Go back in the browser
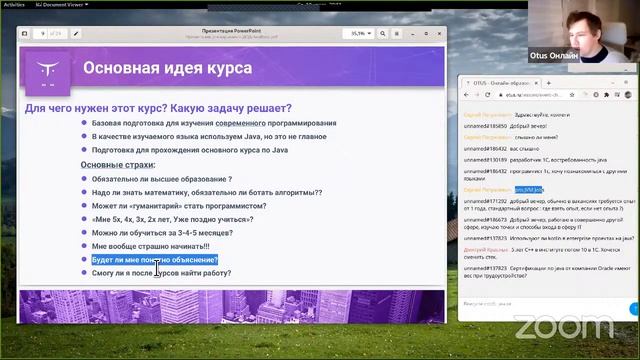This screenshot has width=640, height=360. click(x=467, y=95)
